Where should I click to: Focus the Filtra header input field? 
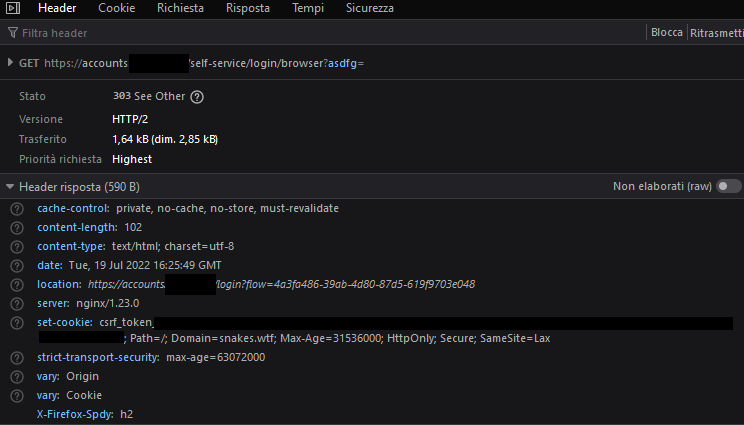(x=327, y=33)
